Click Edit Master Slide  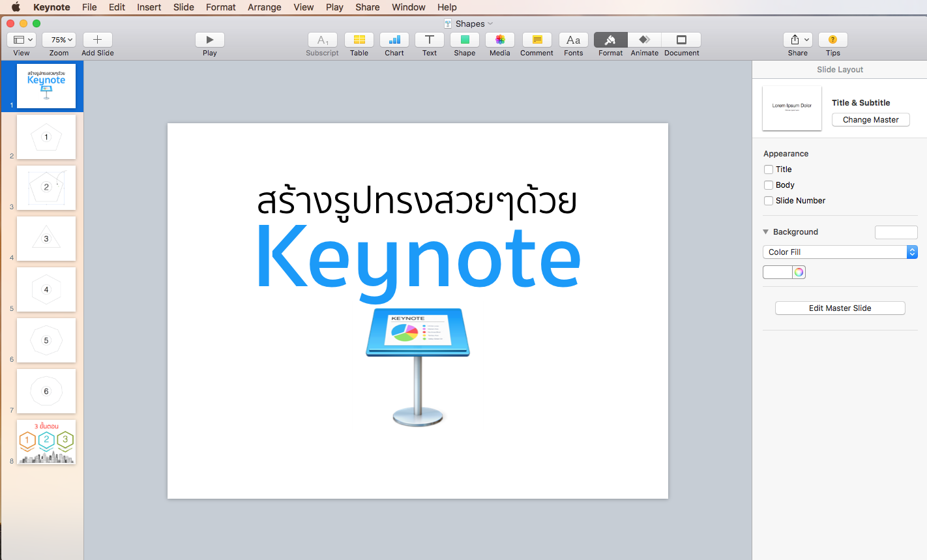click(x=840, y=308)
